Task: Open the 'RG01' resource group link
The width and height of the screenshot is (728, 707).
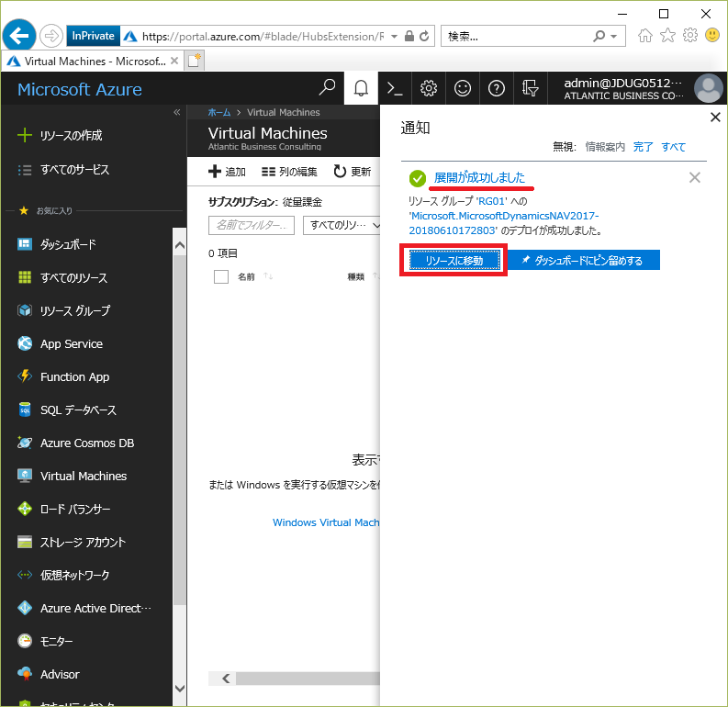Action: coord(492,201)
